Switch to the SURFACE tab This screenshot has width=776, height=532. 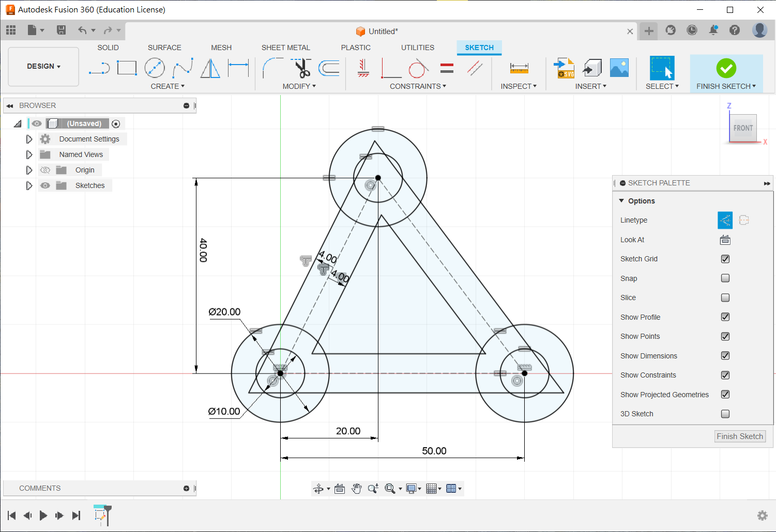coord(164,48)
